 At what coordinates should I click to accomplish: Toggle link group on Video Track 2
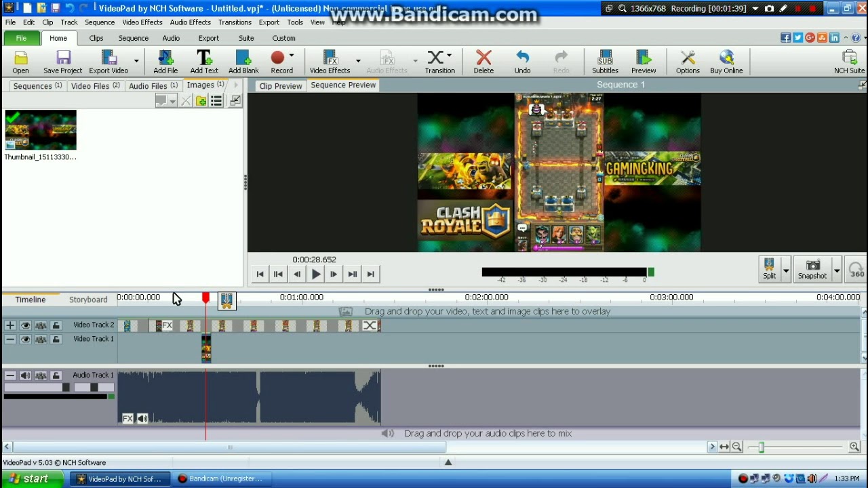41,325
